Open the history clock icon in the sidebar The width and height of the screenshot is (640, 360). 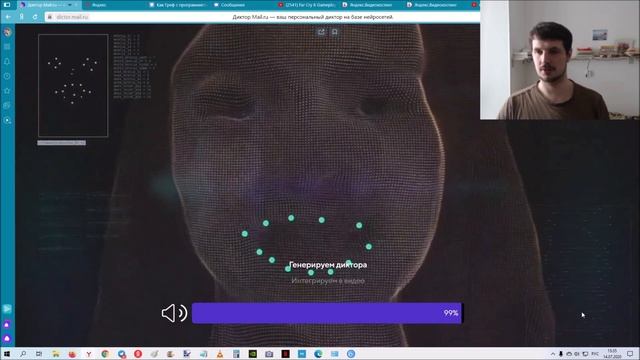coord(7,76)
